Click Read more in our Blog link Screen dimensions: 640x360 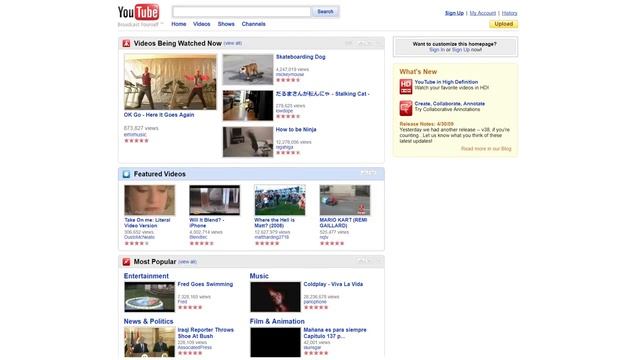[x=486, y=149]
